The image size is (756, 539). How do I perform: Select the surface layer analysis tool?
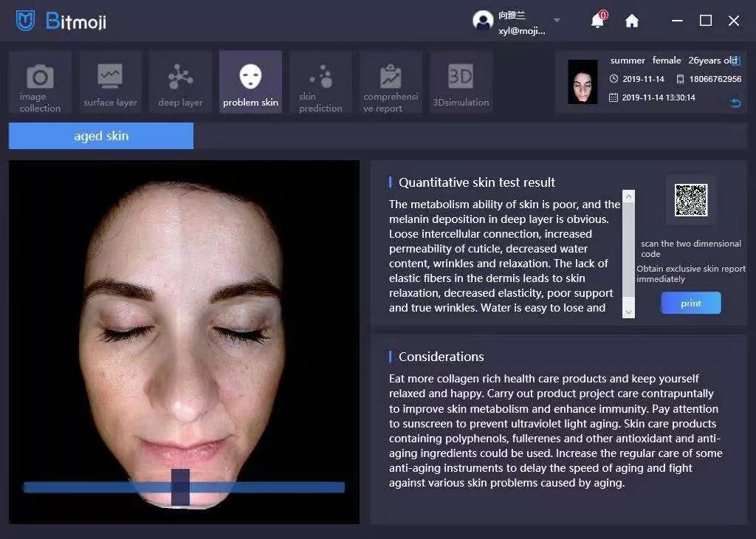pos(110,81)
